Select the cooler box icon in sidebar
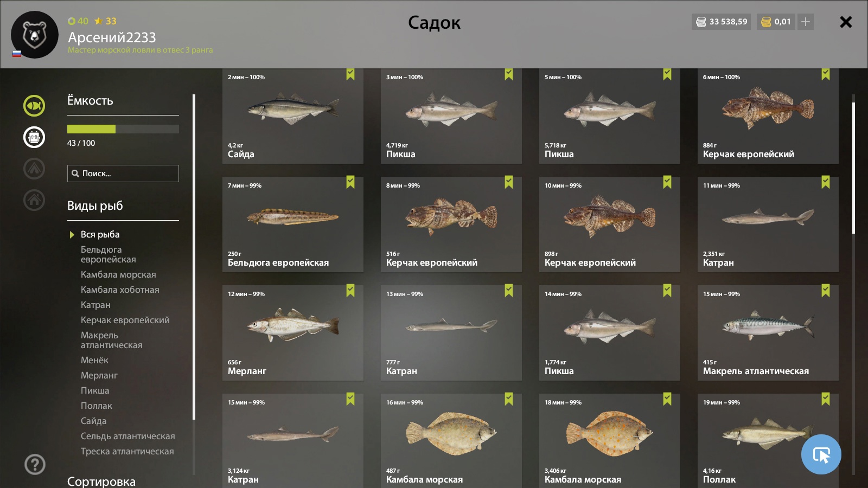The height and width of the screenshot is (488, 868). [34, 137]
